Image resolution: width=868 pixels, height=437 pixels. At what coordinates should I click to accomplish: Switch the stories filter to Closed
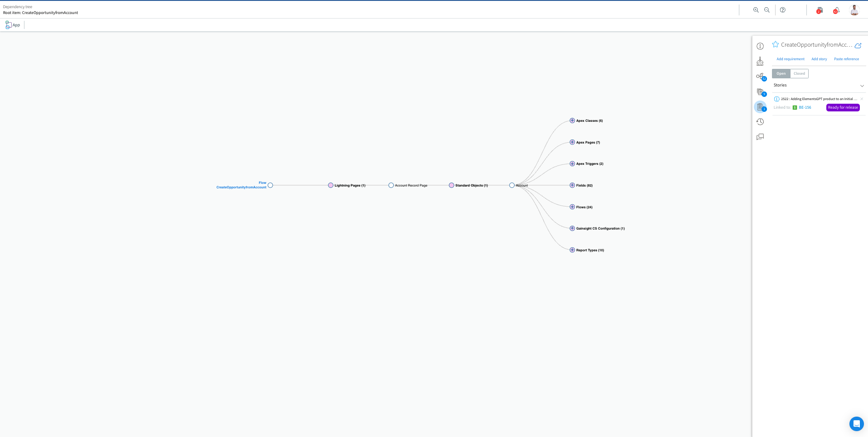[x=799, y=73]
